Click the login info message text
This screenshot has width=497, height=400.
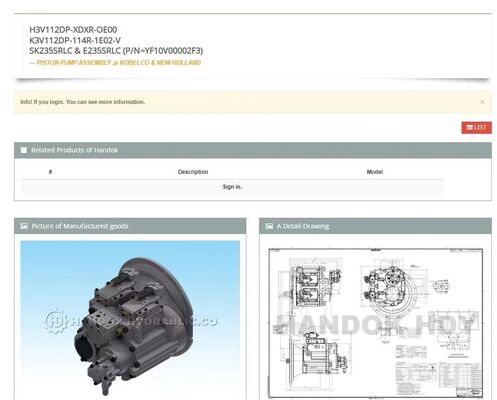(x=83, y=102)
